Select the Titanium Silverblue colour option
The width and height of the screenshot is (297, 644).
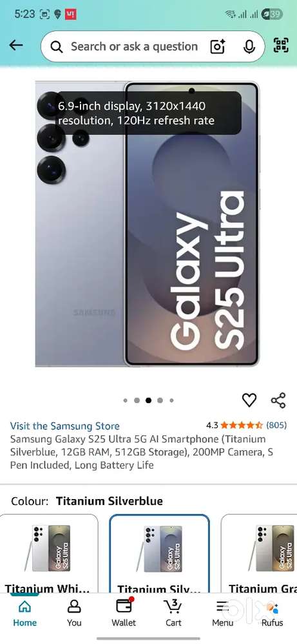159,554
